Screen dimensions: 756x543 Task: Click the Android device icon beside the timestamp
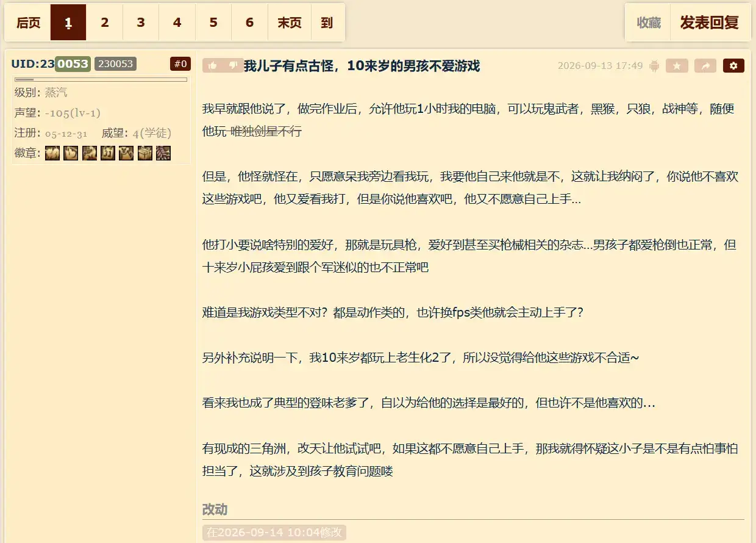654,66
